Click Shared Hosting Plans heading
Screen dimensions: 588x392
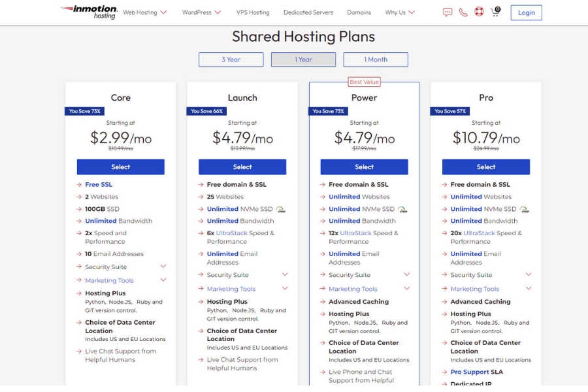pyautogui.click(x=303, y=37)
